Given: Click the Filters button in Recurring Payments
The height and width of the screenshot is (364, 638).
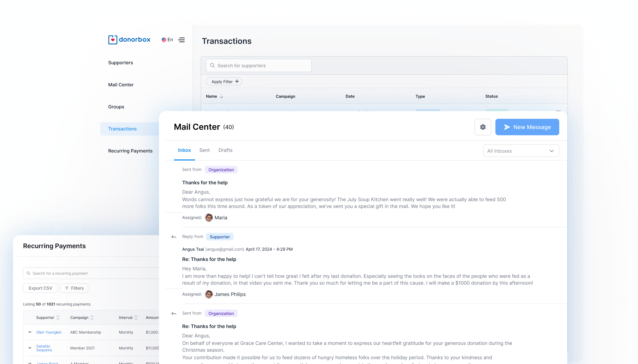Looking at the screenshot, I should click(x=74, y=288).
